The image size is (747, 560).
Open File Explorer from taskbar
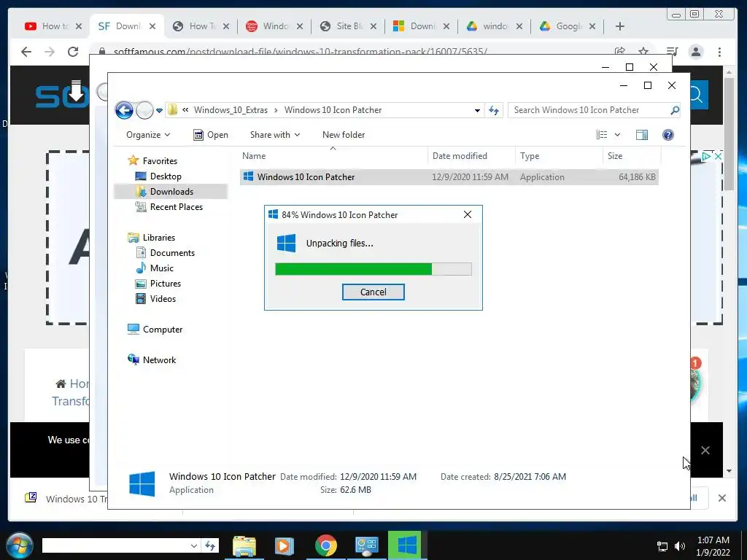(x=244, y=545)
